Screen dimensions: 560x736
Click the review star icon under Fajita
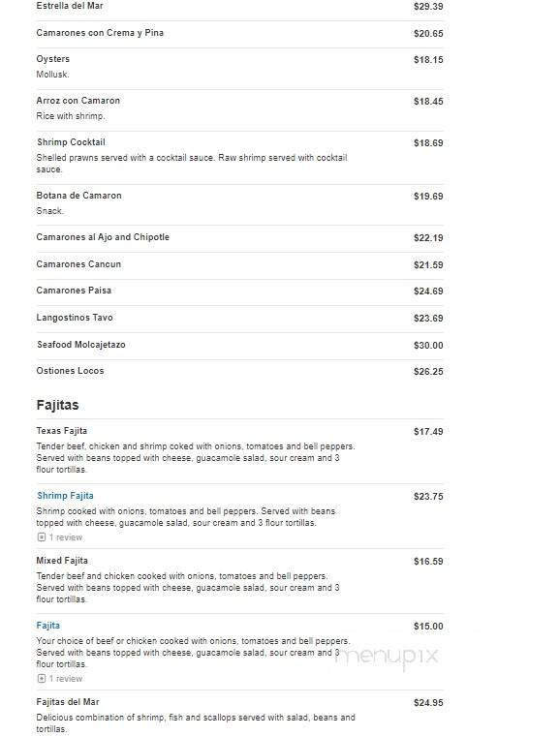coord(42,678)
